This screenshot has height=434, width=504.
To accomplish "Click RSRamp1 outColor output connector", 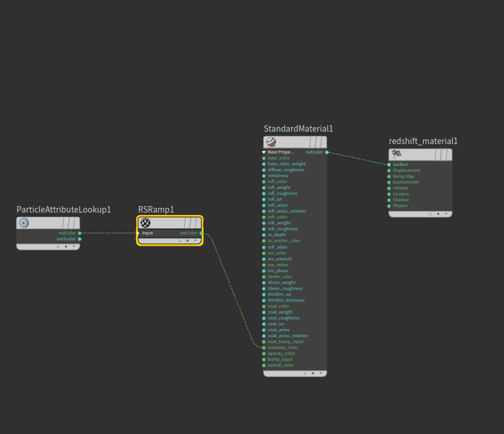I will 201,233.
